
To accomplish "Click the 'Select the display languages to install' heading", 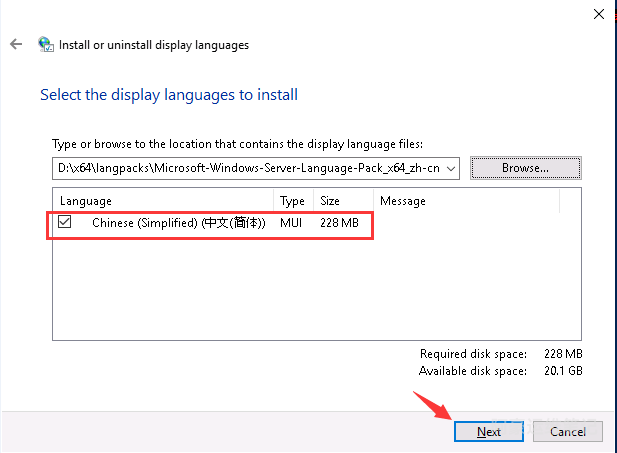I will 169,95.
